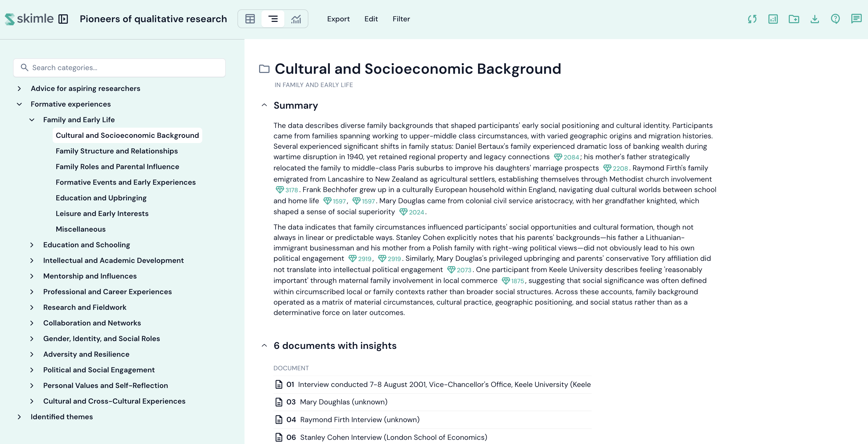Click the add folder icon

click(x=793, y=19)
